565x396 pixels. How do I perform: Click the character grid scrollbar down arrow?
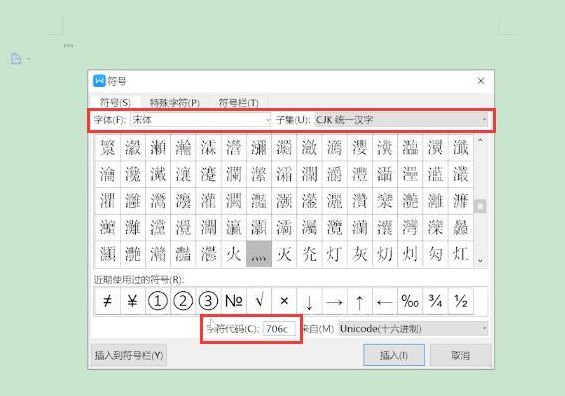(480, 260)
